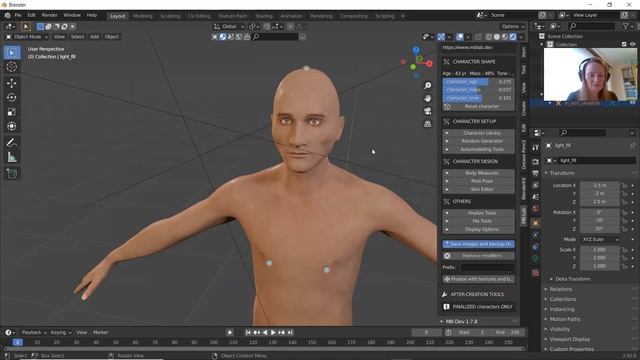640x360 pixels.
Task: Open the Object Data green tab icon
Action: point(536,258)
